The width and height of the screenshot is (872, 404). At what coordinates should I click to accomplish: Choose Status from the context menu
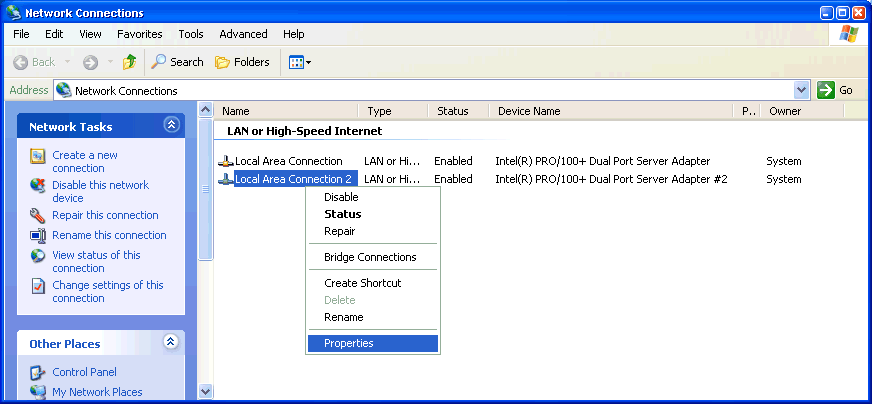[373, 214]
